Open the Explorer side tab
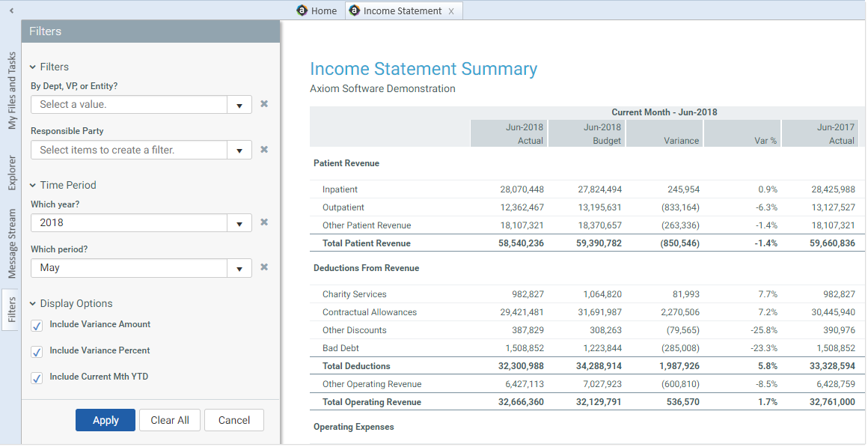868x447 pixels. point(12,173)
